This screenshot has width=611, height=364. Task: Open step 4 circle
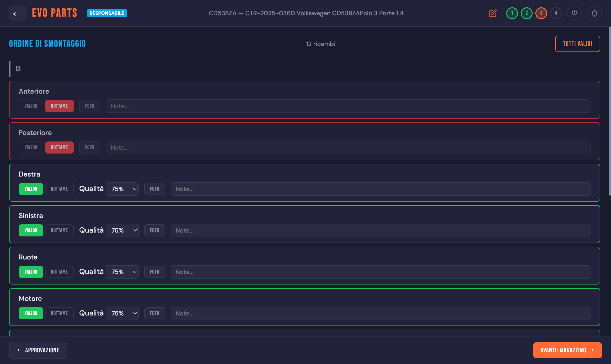click(x=556, y=13)
